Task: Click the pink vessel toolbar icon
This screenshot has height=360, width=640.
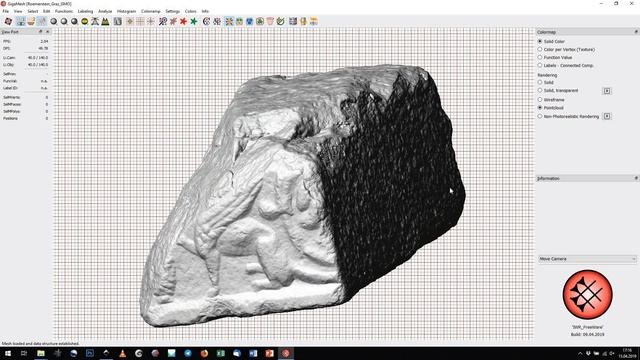Action: [270, 21]
